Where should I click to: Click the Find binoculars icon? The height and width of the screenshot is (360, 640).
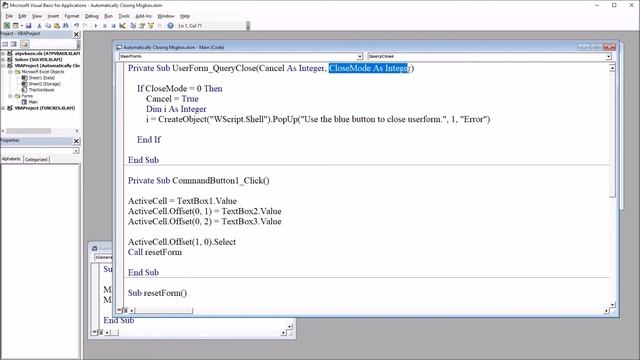(66, 26)
